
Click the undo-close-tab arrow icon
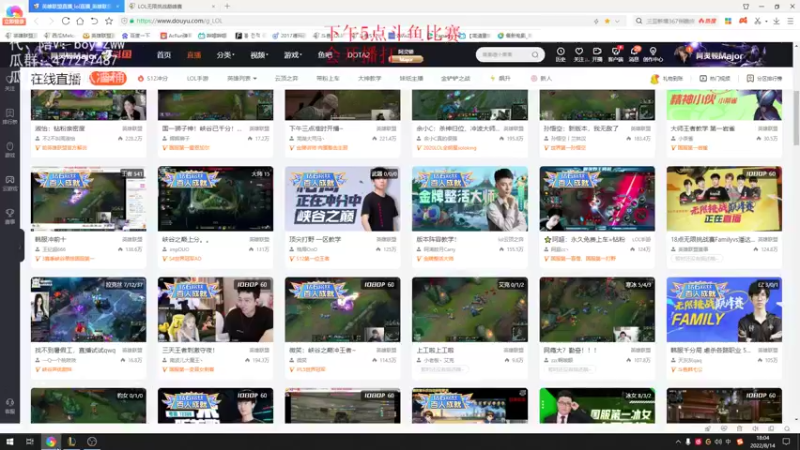[94, 21]
